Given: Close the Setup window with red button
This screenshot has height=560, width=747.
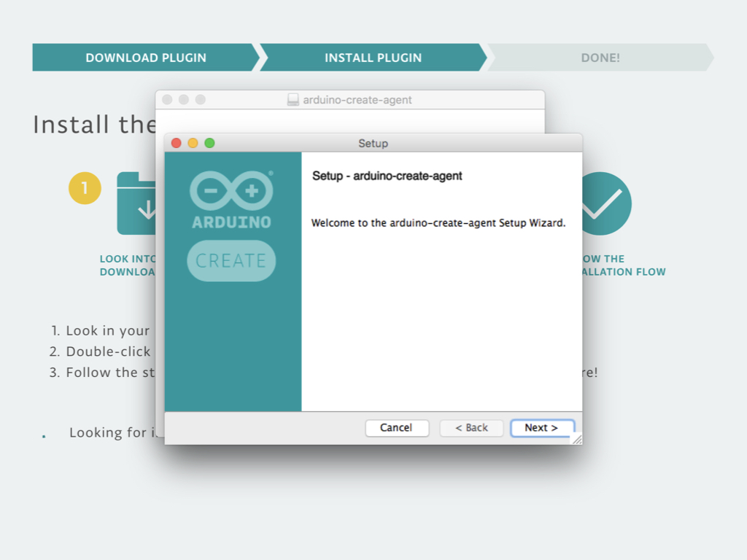Looking at the screenshot, I should pyautogui.click(x=177, y=143).
